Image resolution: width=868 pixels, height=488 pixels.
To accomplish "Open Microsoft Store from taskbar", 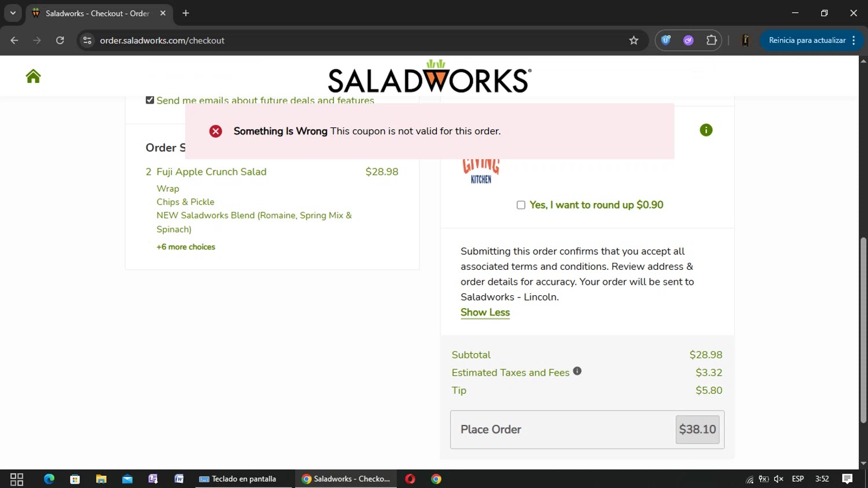I will [x=75, y=479].
